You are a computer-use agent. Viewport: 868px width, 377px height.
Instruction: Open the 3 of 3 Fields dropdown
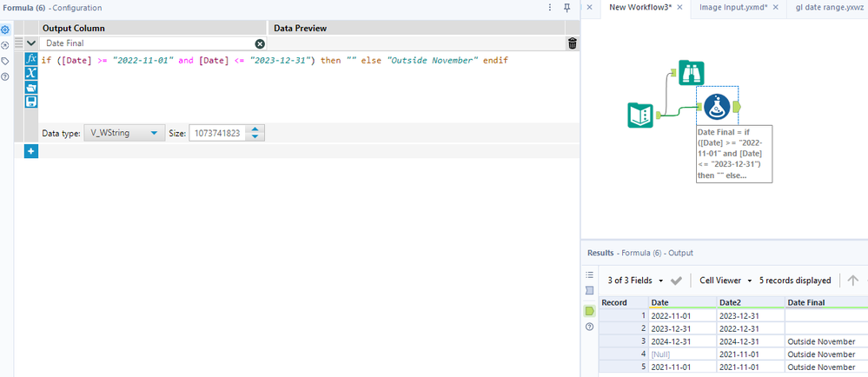[635, 281]
